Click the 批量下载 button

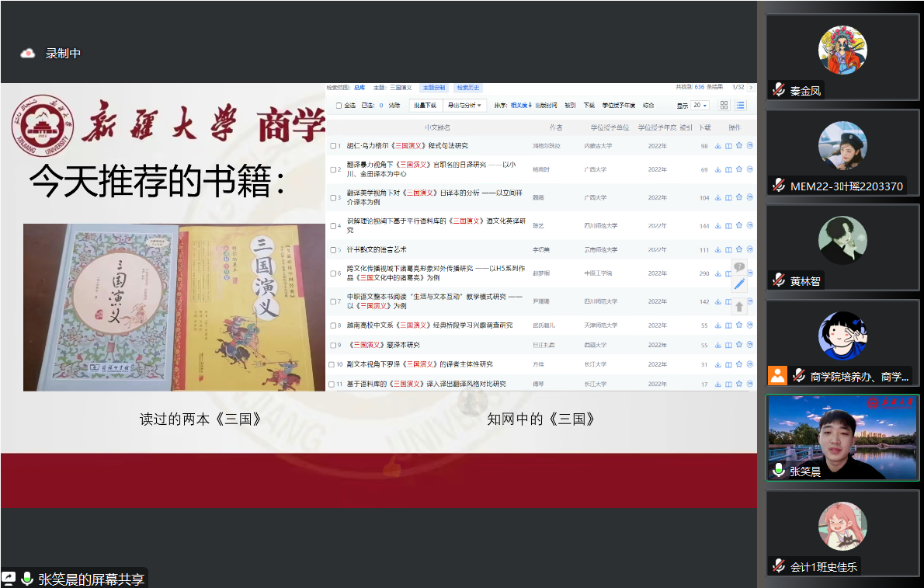point(424,106)
